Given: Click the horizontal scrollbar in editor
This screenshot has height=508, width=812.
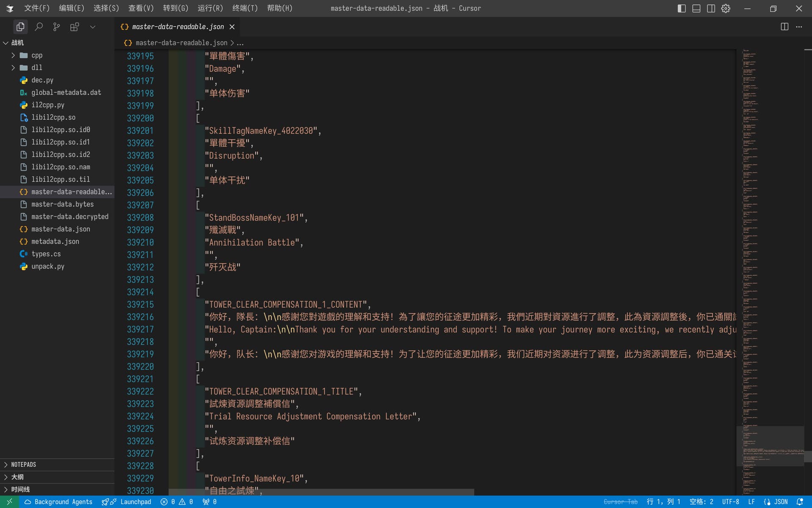Looking at the screenshot, I should point(321,492).
